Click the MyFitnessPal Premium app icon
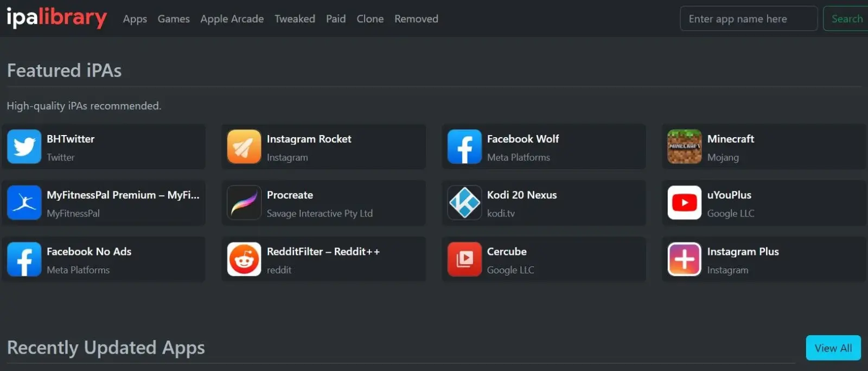The image size is (868, 371). (x=24, y=203)
